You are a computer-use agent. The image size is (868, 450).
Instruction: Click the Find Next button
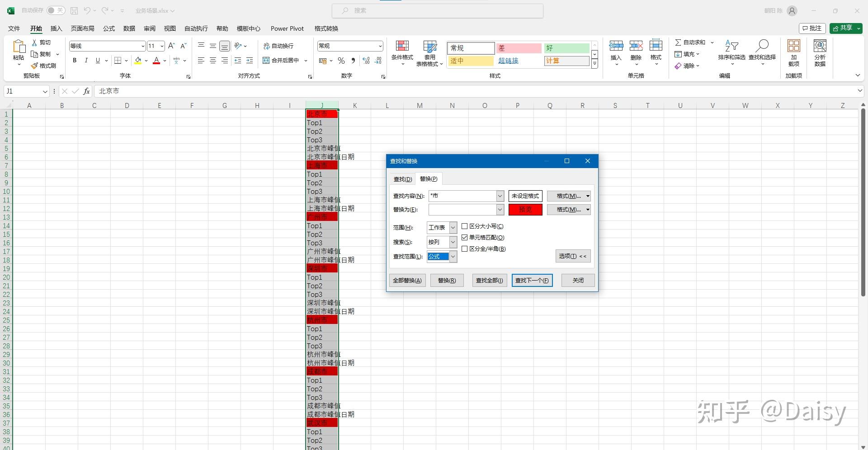(x=532, y=281)
